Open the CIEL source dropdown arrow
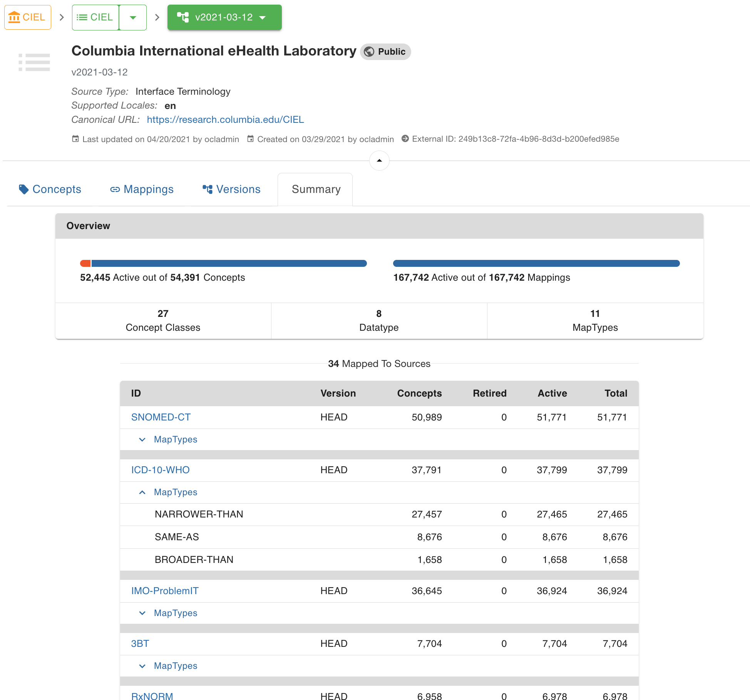 point(132,17)
